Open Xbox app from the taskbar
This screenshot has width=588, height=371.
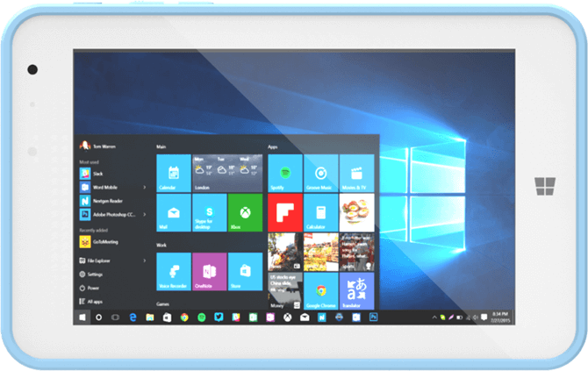pyautogui.click(x=288, y=317)
